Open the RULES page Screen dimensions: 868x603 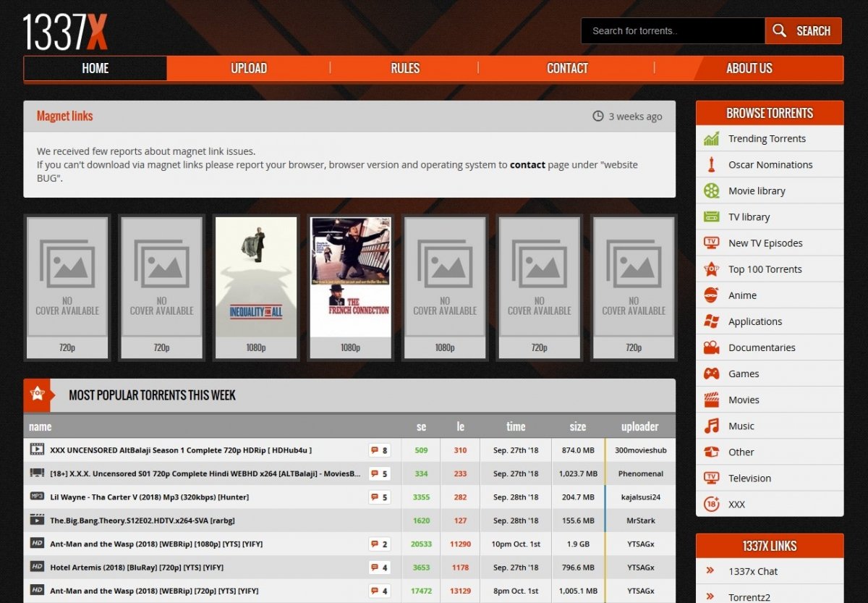tap(405, 68)
